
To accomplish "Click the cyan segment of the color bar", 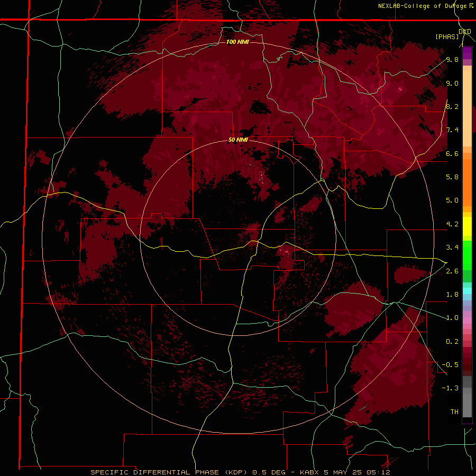I will (467, 290).
